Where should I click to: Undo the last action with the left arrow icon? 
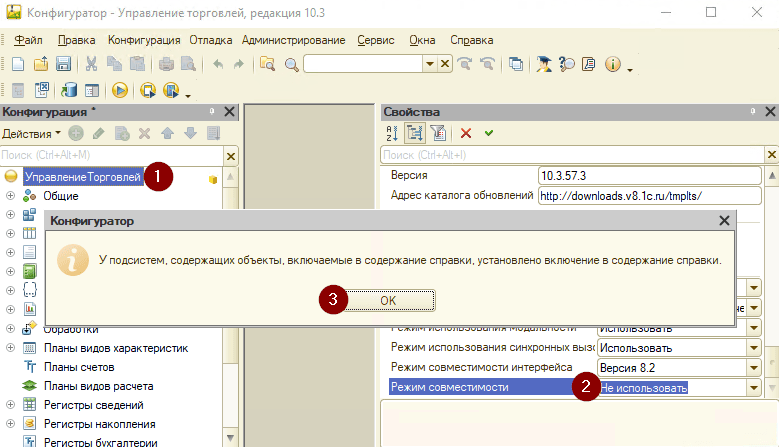[218, 64]
